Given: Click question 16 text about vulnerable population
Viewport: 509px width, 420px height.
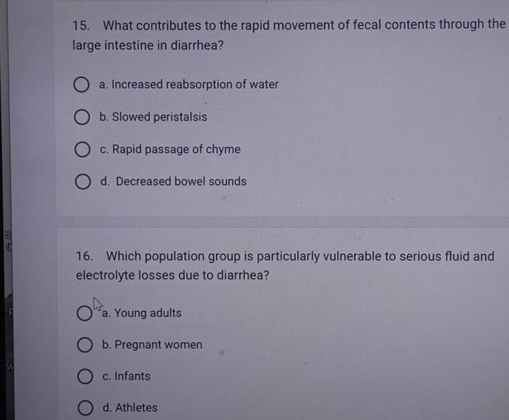Looking at the screenshot, I should (x=285, y=256).
